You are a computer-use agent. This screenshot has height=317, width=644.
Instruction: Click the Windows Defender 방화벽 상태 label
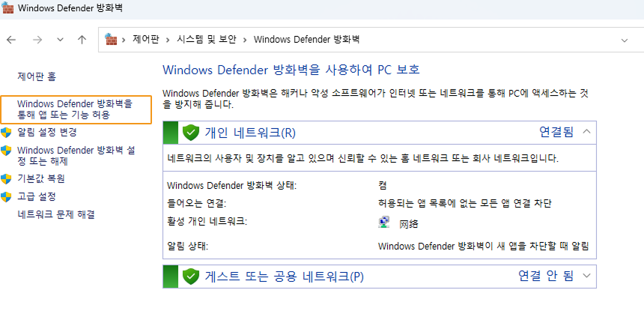pos(231,185)
